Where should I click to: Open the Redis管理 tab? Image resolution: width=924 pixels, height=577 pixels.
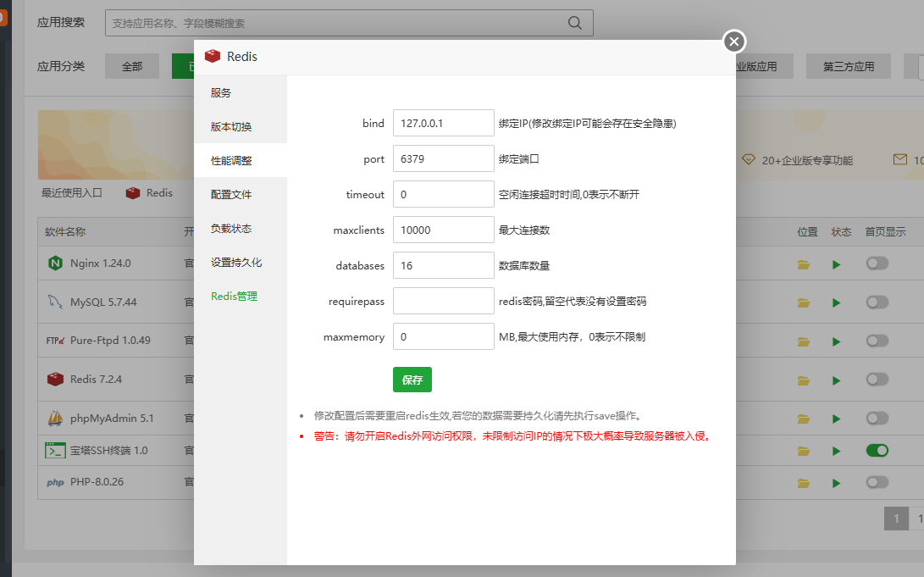tap(241, 296)
